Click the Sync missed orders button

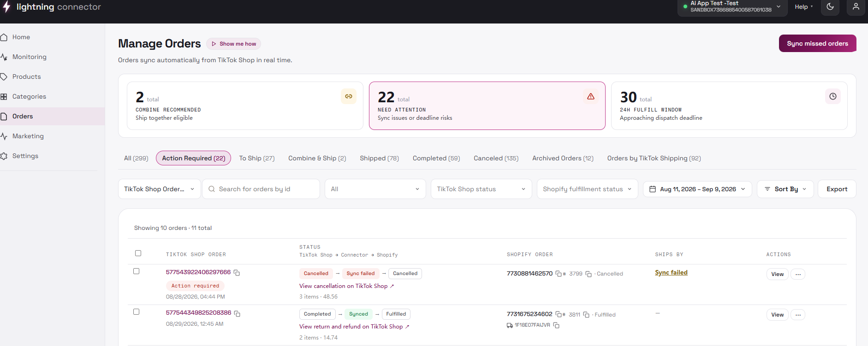click(x=817, y=43)
